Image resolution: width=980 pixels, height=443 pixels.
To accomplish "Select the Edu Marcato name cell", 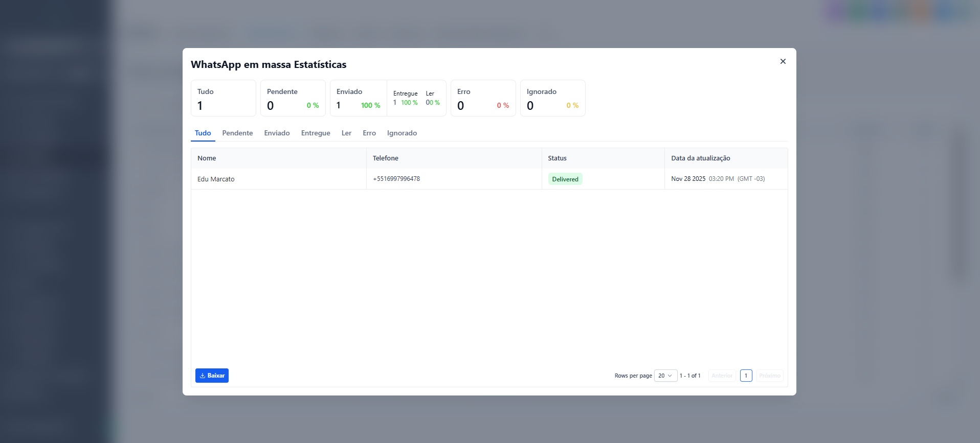I will point(279,179).
